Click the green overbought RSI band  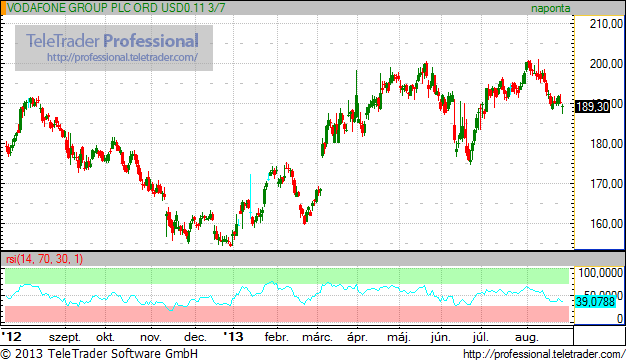pos(287,276)
